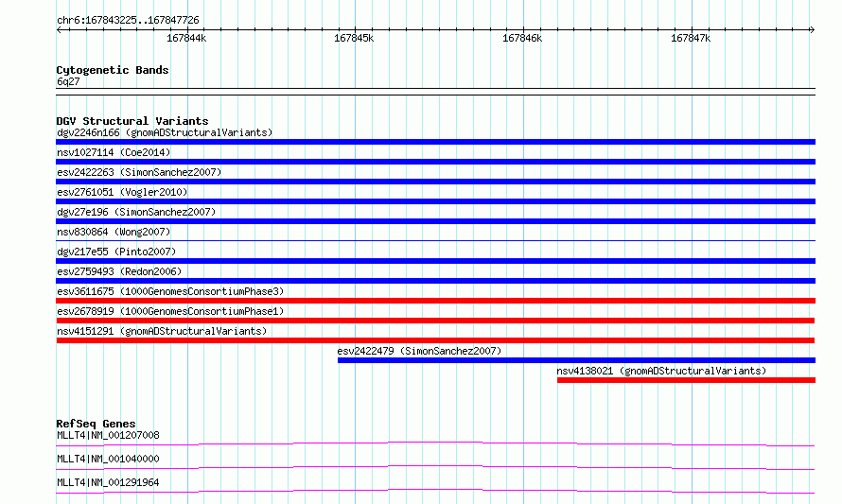Open variant dgv27e196 (SimonSanchez2007) label

point(136,212)
